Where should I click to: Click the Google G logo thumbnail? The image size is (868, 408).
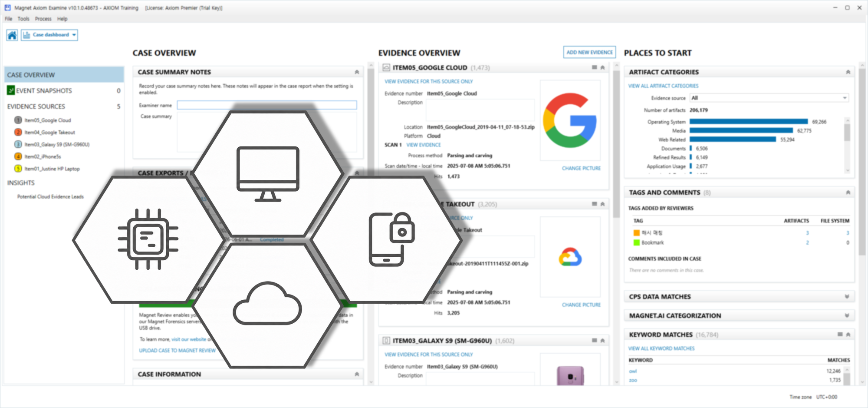point(570,120)
